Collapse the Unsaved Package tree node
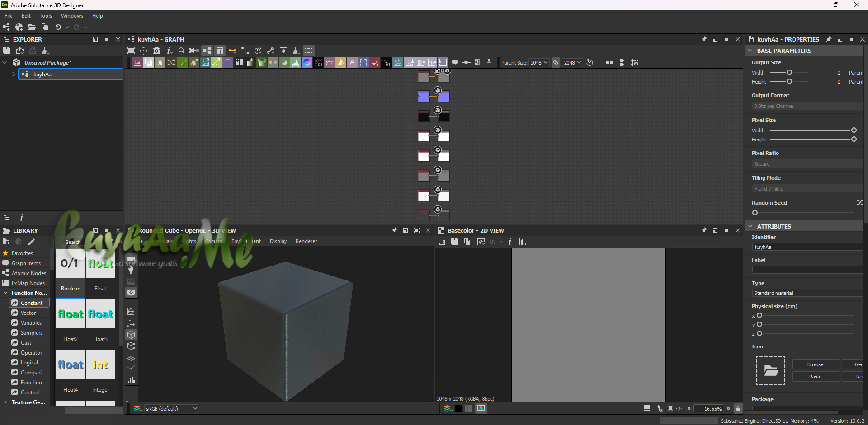The width and height of the screenshot is (868, 425). (5, 62)
